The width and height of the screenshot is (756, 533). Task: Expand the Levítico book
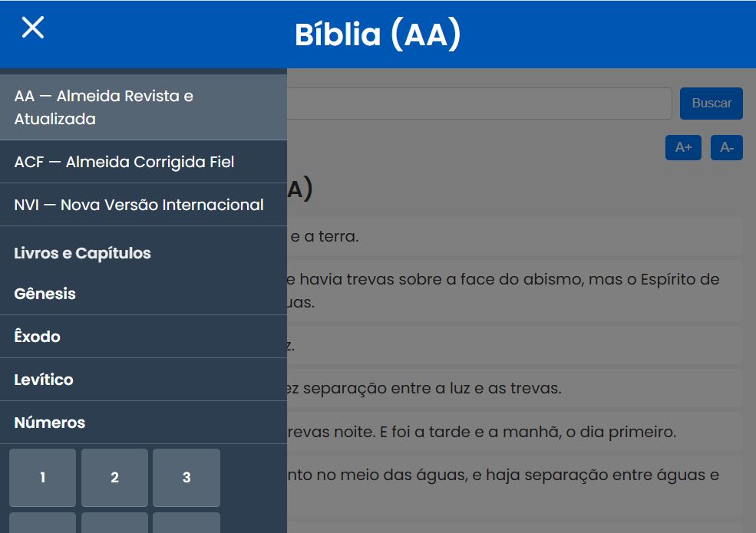coord(143,380)
